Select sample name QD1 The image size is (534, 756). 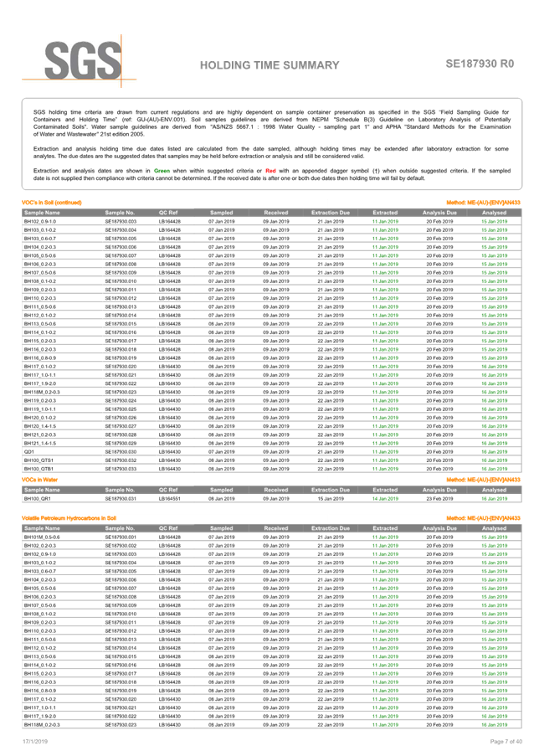pyautogui.click(x=29, y=452)
